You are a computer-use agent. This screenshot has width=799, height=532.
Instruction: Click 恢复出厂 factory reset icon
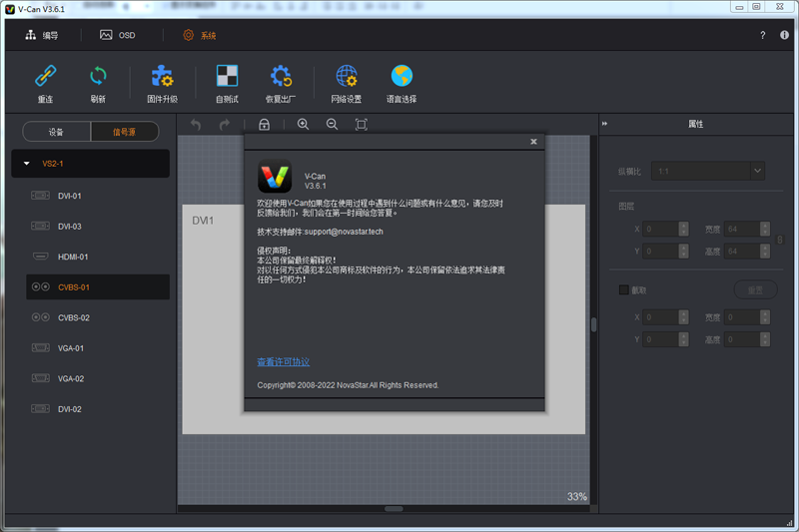click(281, 77)
